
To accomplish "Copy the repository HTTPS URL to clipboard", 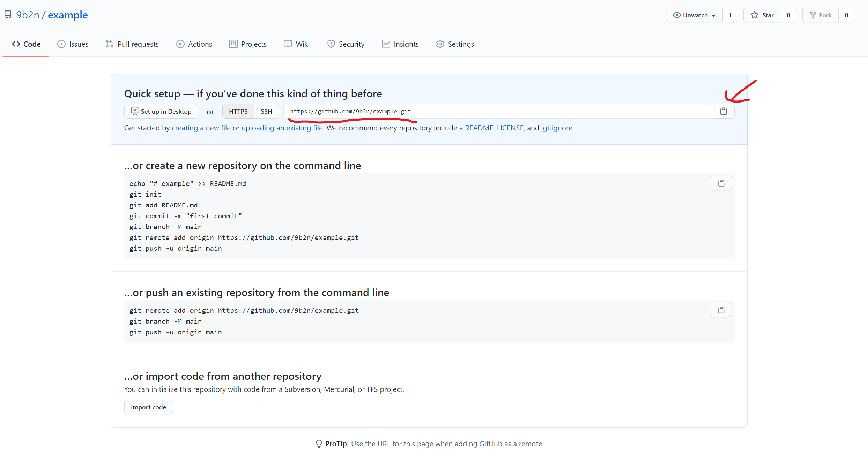I will point(724,111).
